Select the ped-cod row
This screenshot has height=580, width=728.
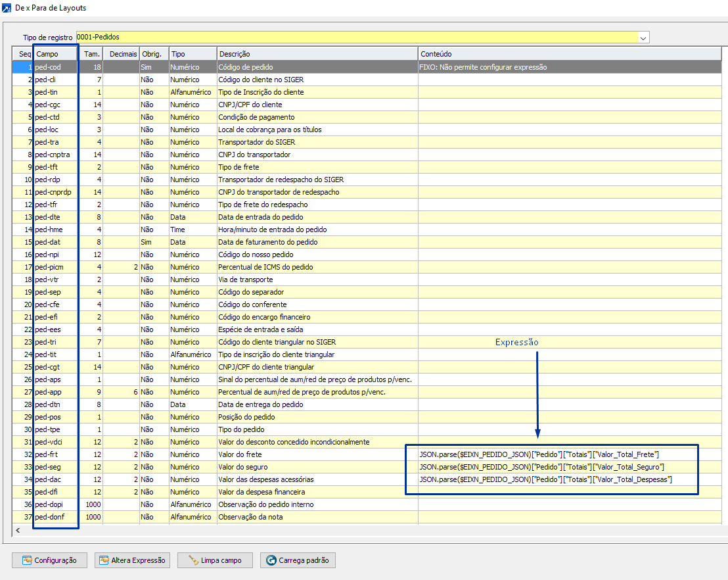(x=49, y=67)
